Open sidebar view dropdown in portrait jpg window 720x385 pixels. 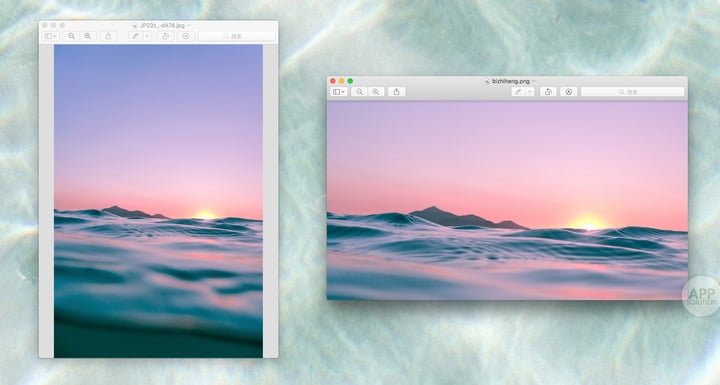51,36
